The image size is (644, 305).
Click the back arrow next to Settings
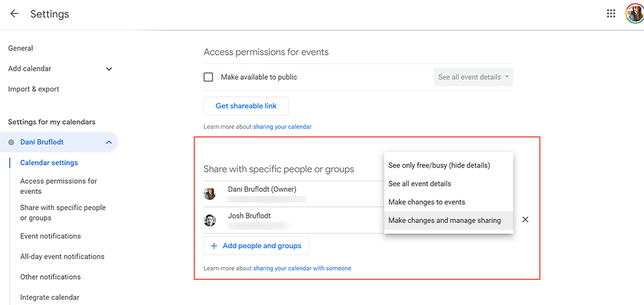coord(14,14)
